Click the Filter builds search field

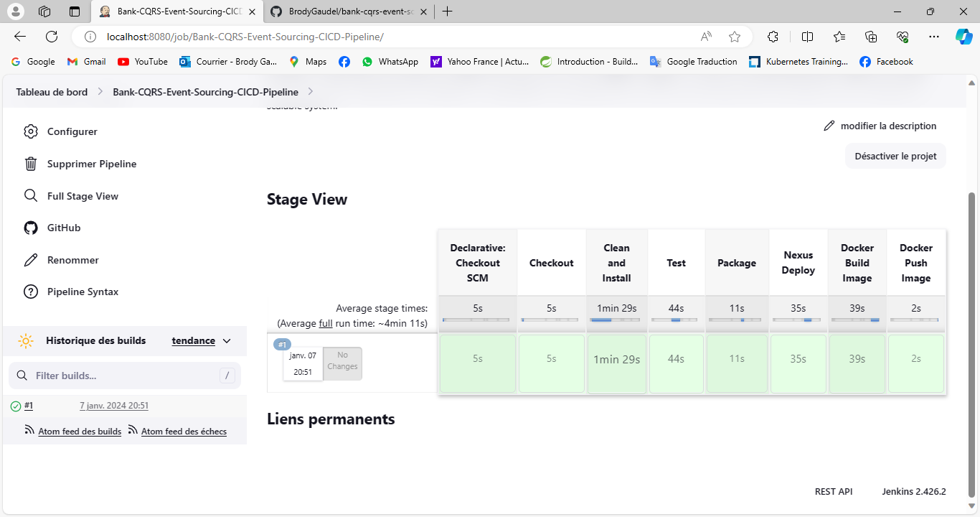pyautogui.click(x=125, y=376)
